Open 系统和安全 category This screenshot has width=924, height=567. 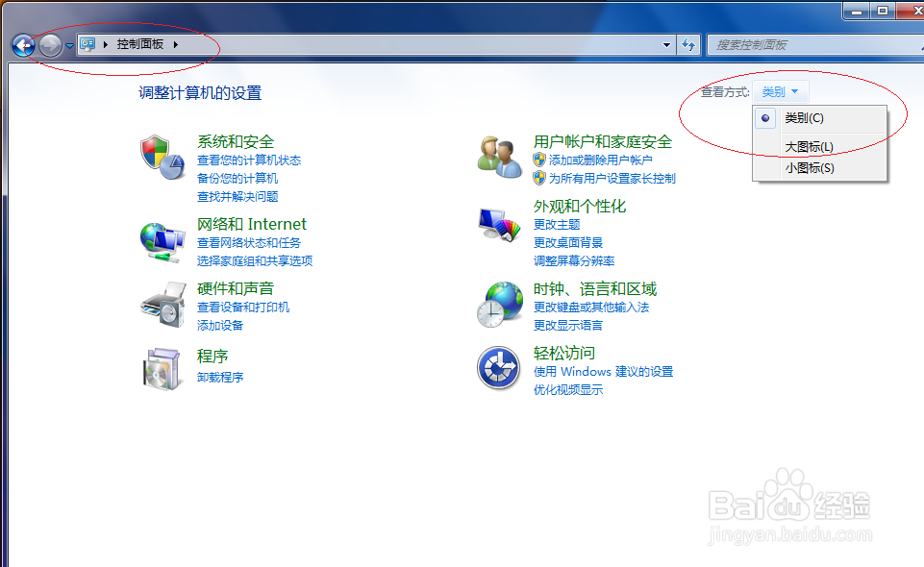236,142
